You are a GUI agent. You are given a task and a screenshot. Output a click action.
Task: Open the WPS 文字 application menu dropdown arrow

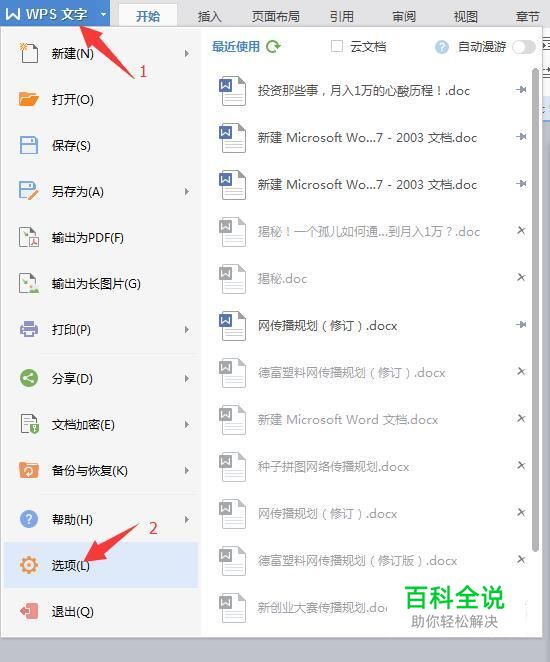pos(103,14)
